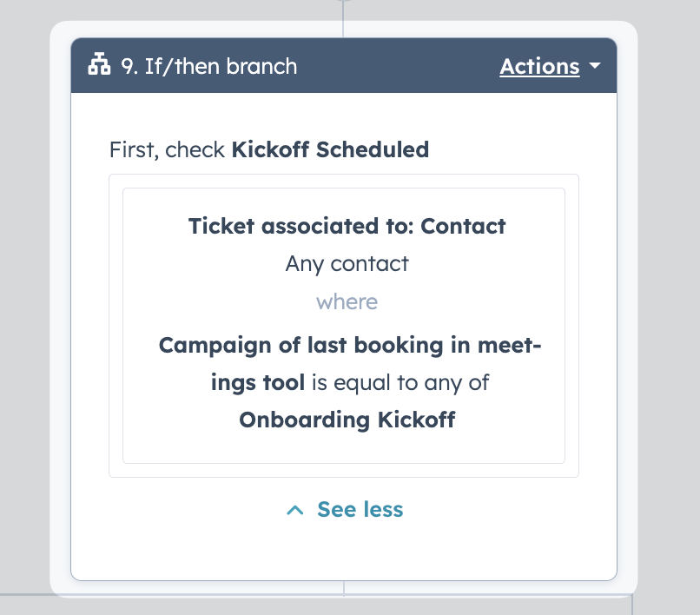
Task: Expand the Actions dropdown caret arrow
Action: (595, 66)
